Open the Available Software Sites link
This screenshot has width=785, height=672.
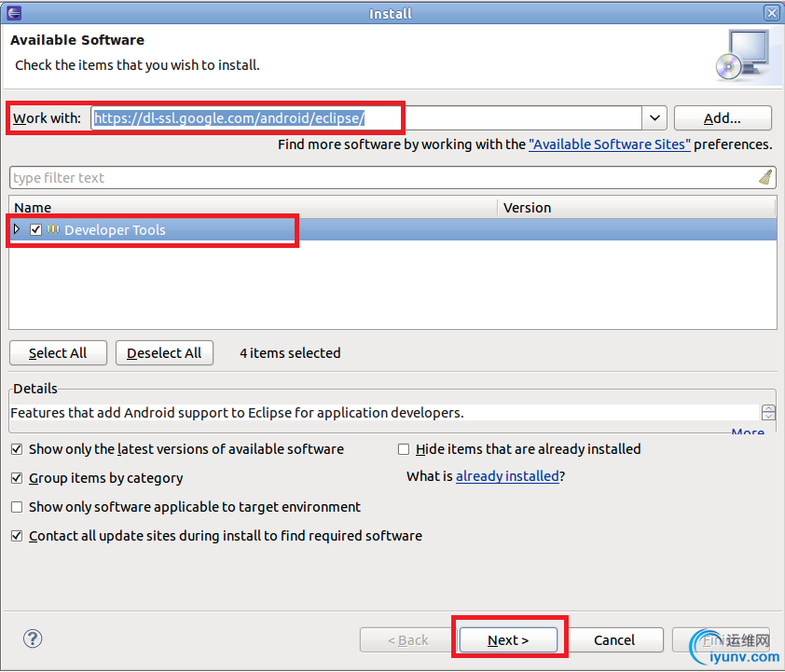(x=610, y=144)
